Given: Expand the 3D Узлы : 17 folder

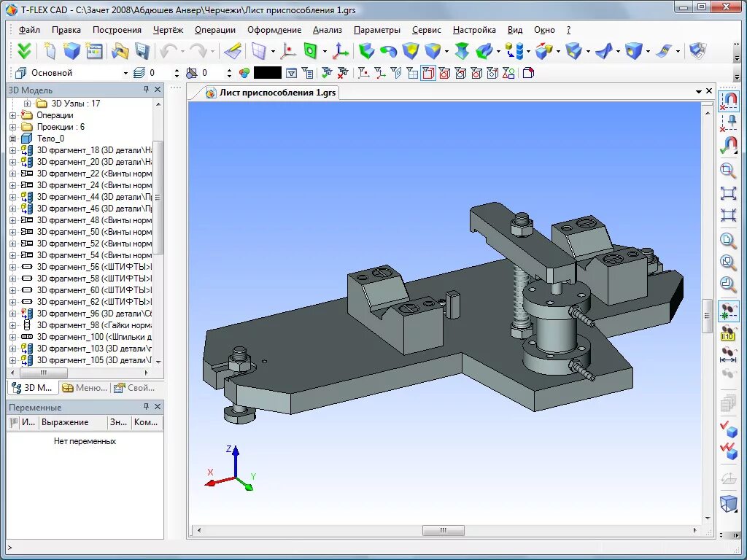Looking at the screenshot, I should 27,104.
